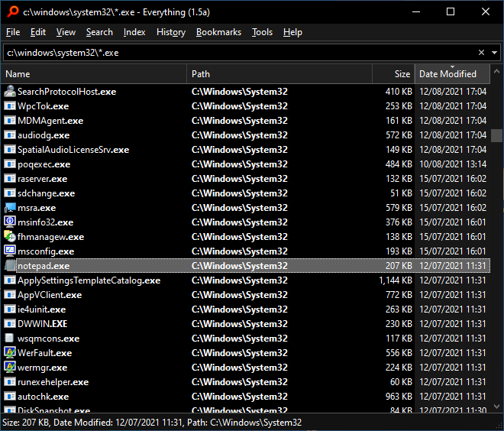Click the WpcTok.exe file icon
The width and height of the screenshot is (504, 431).
coord(10,106)
